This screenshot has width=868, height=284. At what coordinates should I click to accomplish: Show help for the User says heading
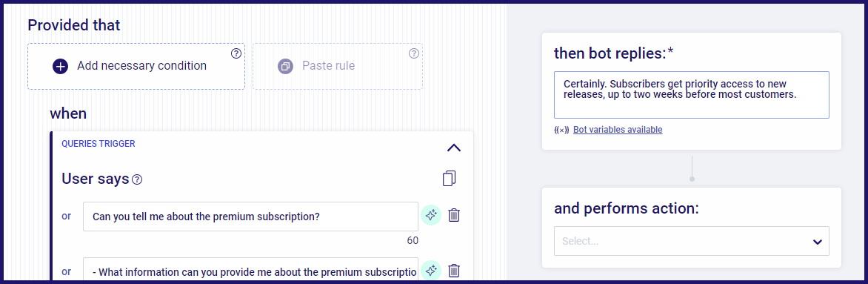point(138,179)
